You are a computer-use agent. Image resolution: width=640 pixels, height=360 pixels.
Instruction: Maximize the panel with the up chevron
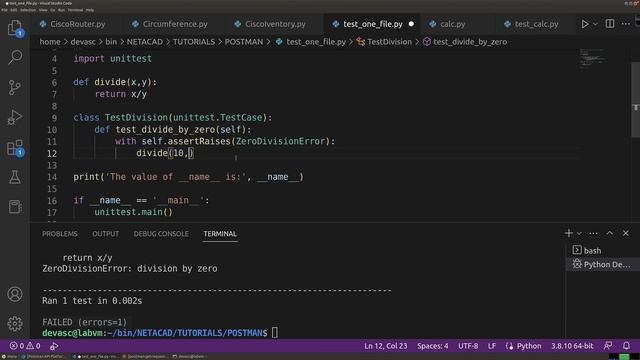point(609,233)
